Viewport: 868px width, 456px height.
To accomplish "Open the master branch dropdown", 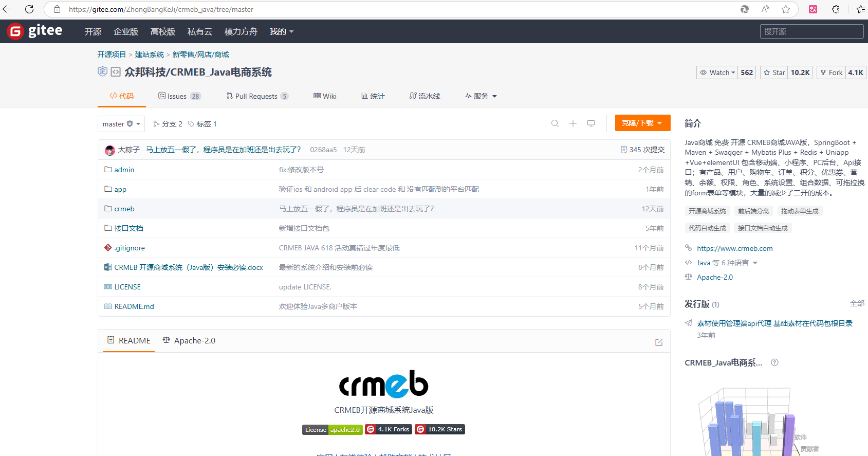I will pyautogui.click(x=121, y=124).
